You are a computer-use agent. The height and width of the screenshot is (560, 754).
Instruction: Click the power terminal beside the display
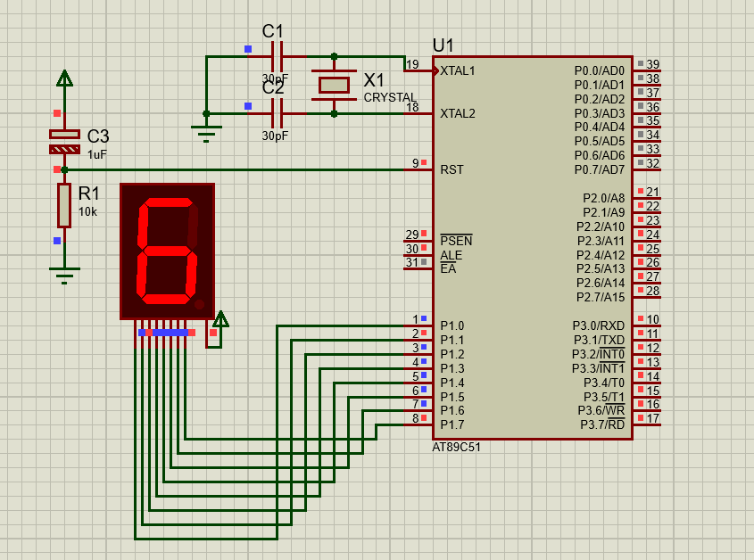pyautogui.click(x=220, y=319)
